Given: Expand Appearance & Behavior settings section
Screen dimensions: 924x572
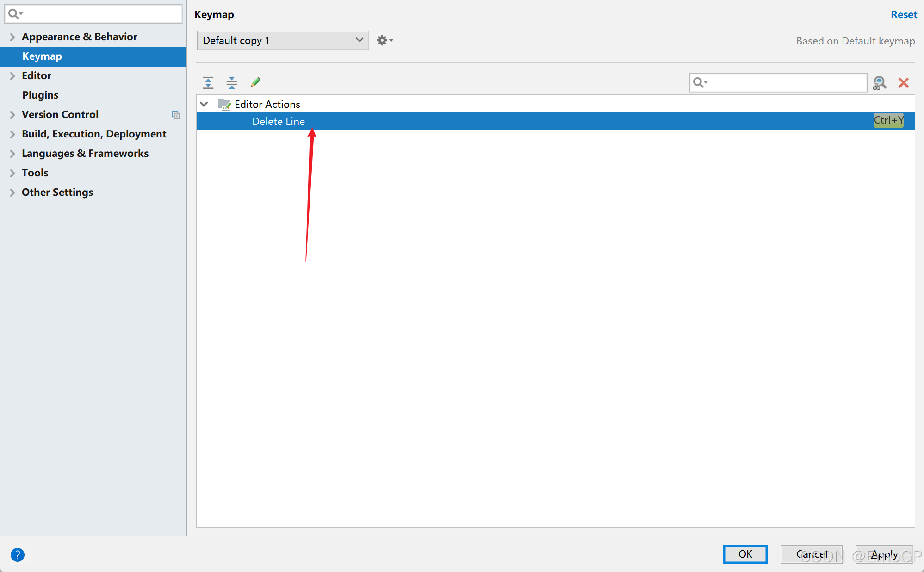Looking at the screenshot, I should click(12, 37).
